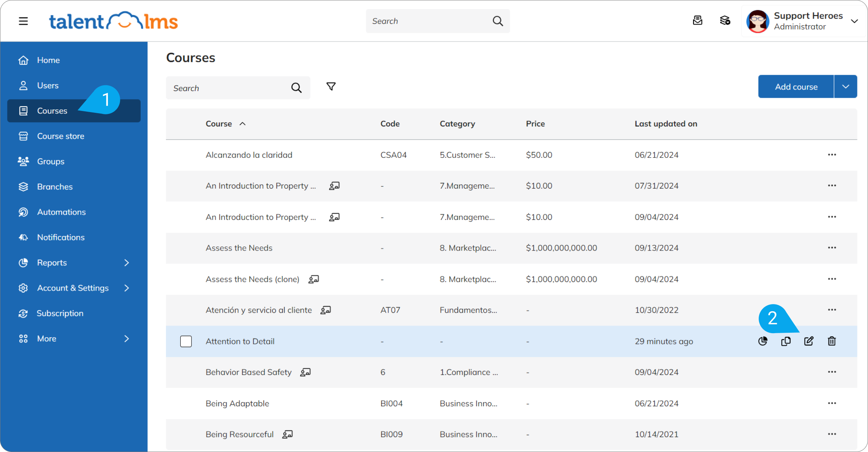Click instructor-led icon beside Behavior Based Safety
This screenshot has width=868, height=452.
coord(305,372)
